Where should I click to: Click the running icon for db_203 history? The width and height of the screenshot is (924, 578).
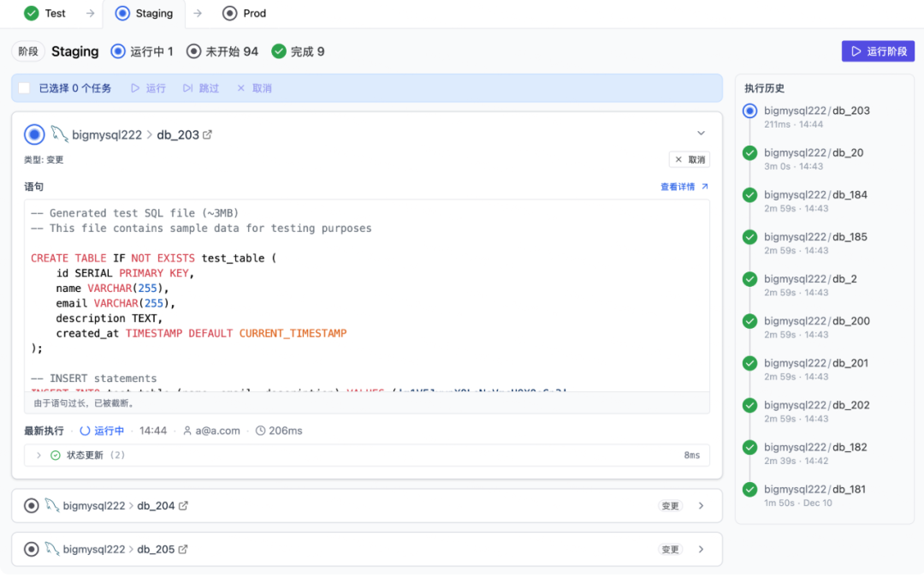749,110
